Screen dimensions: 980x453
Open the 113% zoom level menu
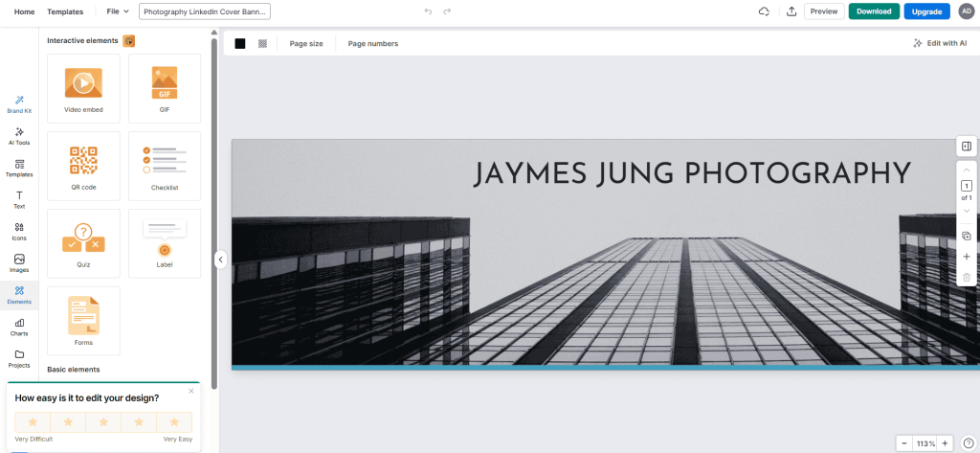click(x=925, y=443)
